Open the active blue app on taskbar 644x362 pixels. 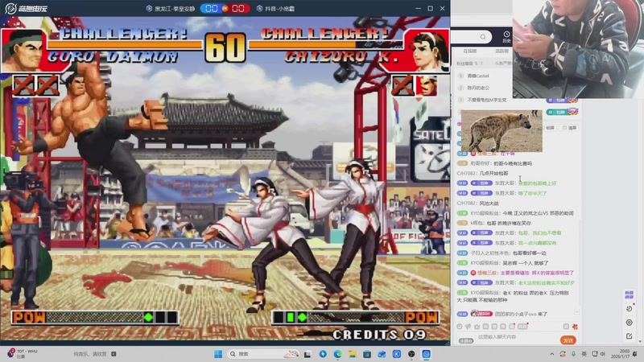click(x=427, y=354)
